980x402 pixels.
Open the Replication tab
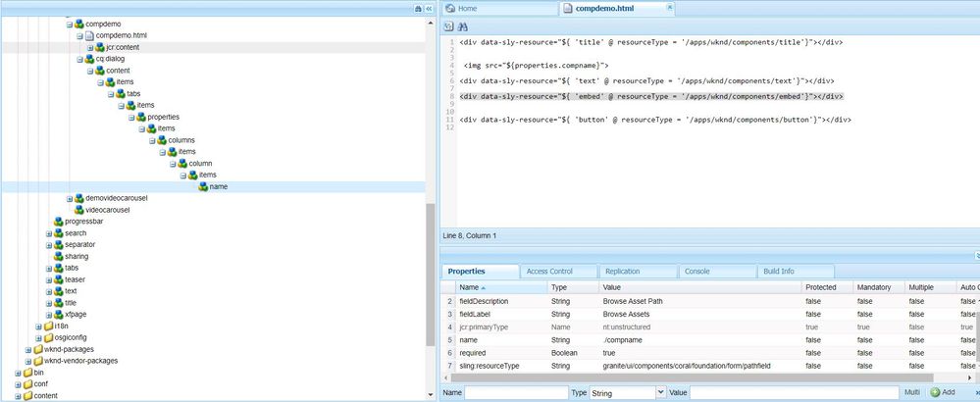[x=623, y=271]
